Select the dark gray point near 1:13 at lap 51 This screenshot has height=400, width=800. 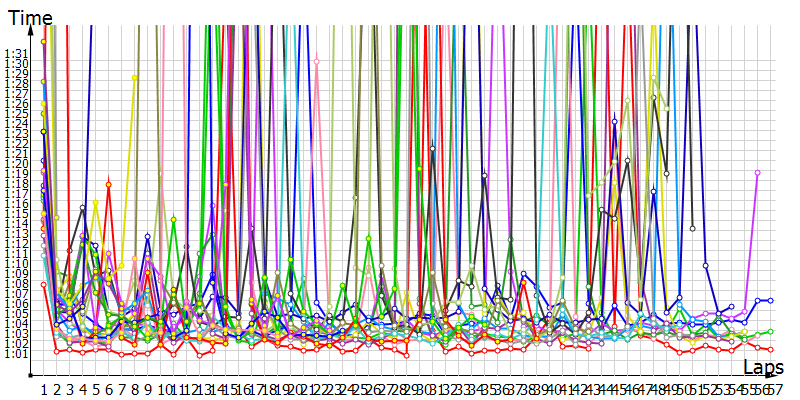(692, 229)
